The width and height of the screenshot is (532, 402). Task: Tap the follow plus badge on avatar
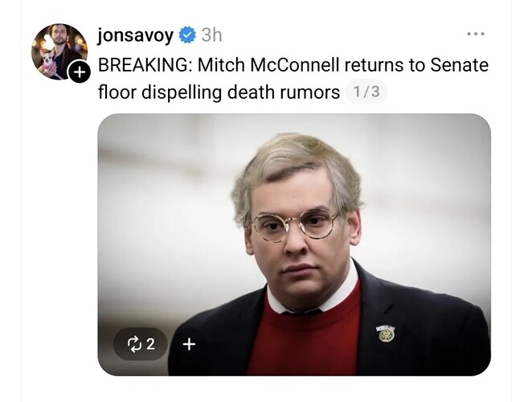79,72
